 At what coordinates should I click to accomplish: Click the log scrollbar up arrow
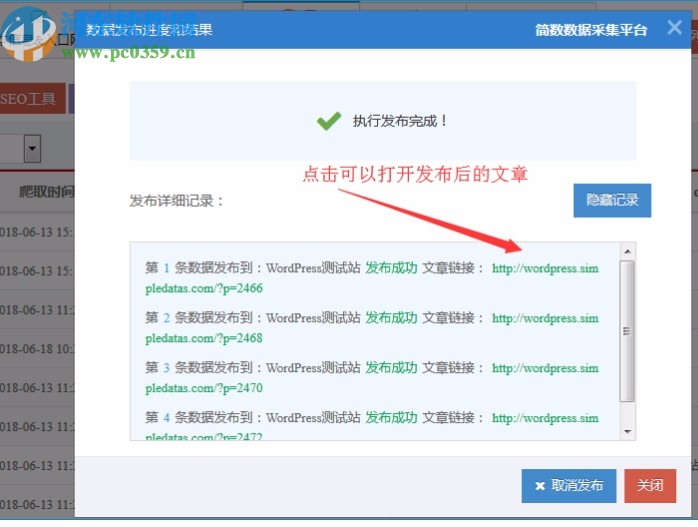click(x=628, y=251)
